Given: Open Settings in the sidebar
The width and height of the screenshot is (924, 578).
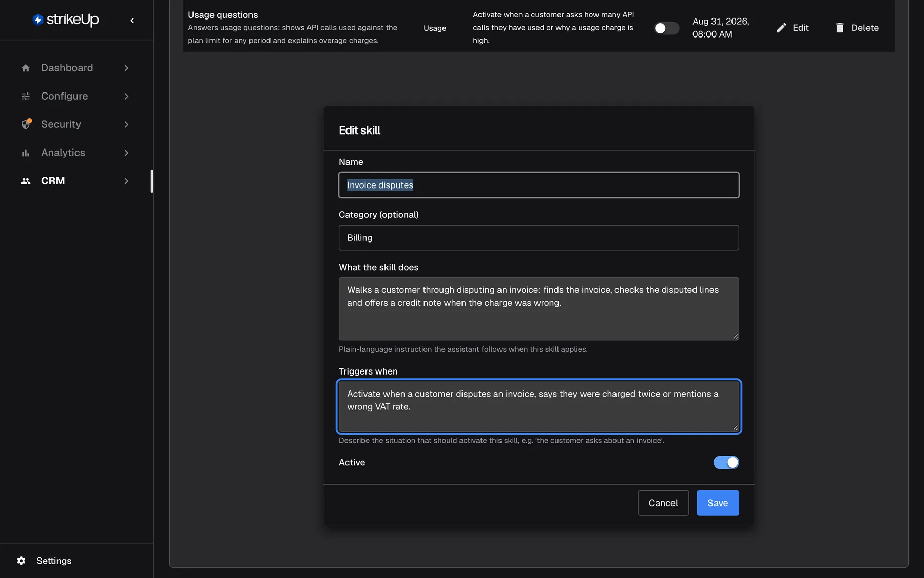Looking at the screenshot, I should pos(54,561).
